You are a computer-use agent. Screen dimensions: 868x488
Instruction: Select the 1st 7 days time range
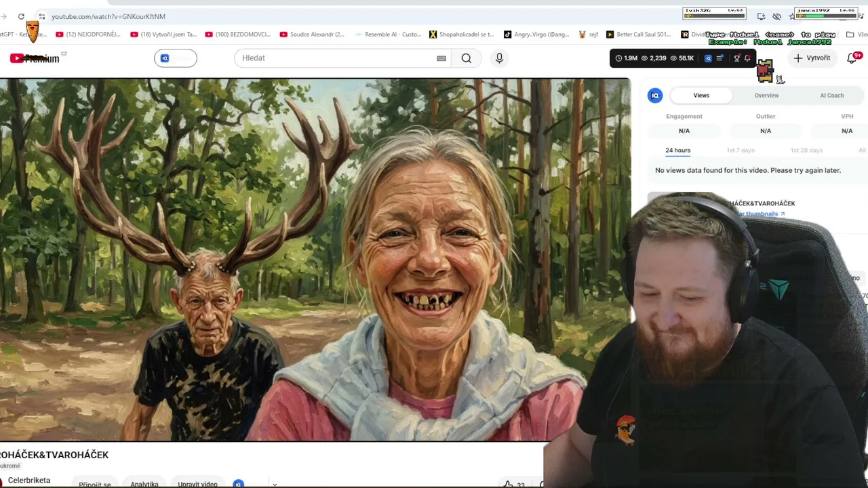[x=741, y=150]
